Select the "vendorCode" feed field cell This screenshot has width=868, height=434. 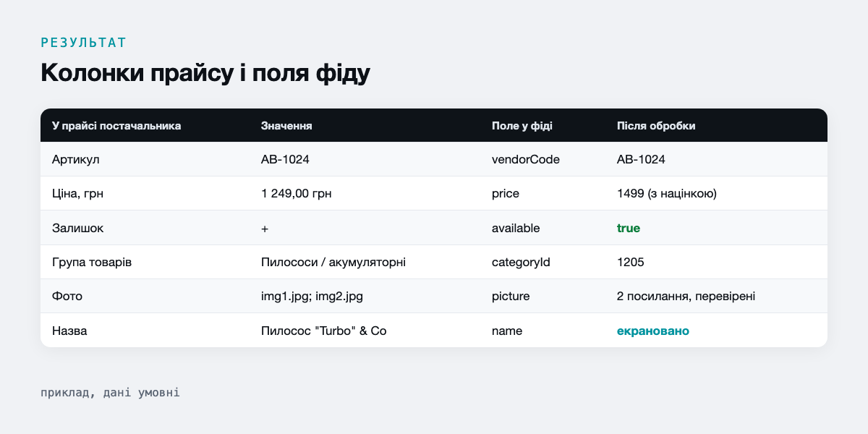coord(526,159)
